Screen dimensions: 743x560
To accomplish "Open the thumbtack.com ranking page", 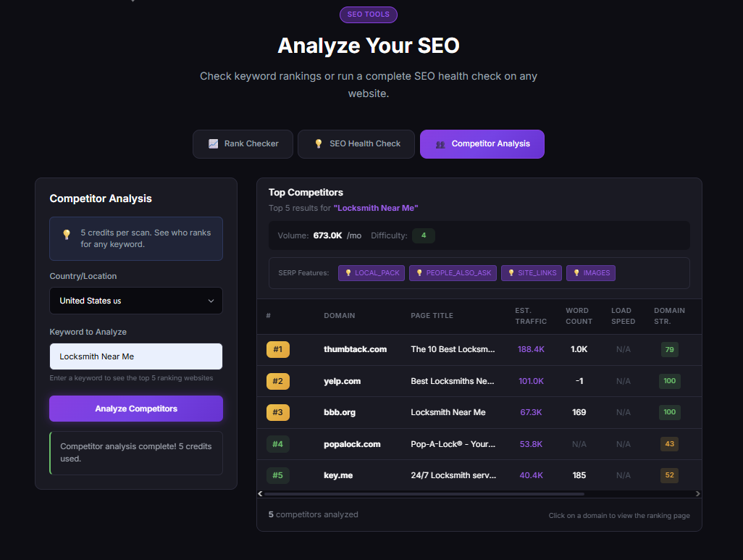I will coord(355,349).
